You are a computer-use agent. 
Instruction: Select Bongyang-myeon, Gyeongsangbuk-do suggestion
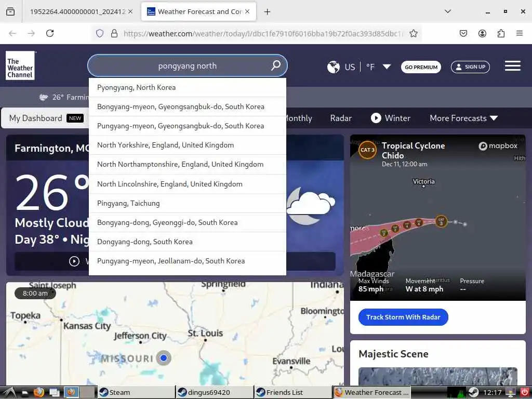tap(188, 107)
